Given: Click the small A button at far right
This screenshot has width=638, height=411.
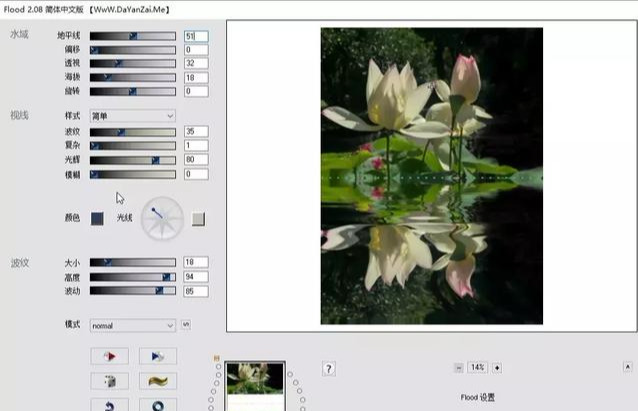Looking at the screenshot, I should [x=628, y=367].
